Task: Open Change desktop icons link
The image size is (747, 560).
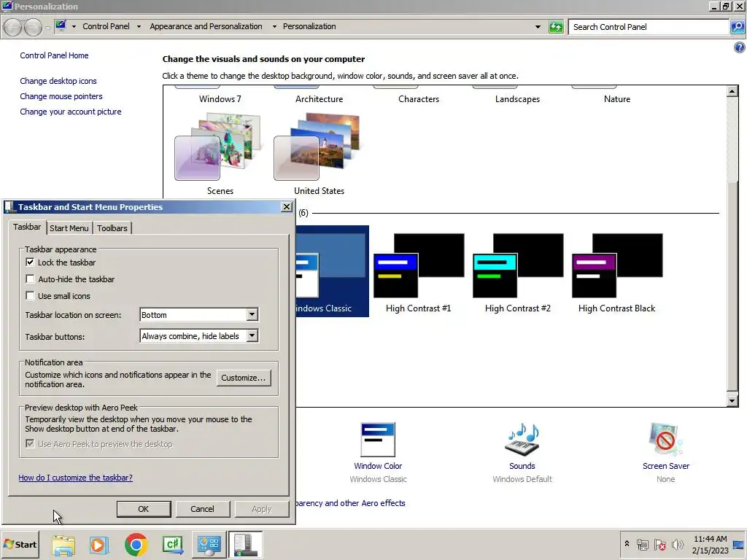Action: [58, 81]
